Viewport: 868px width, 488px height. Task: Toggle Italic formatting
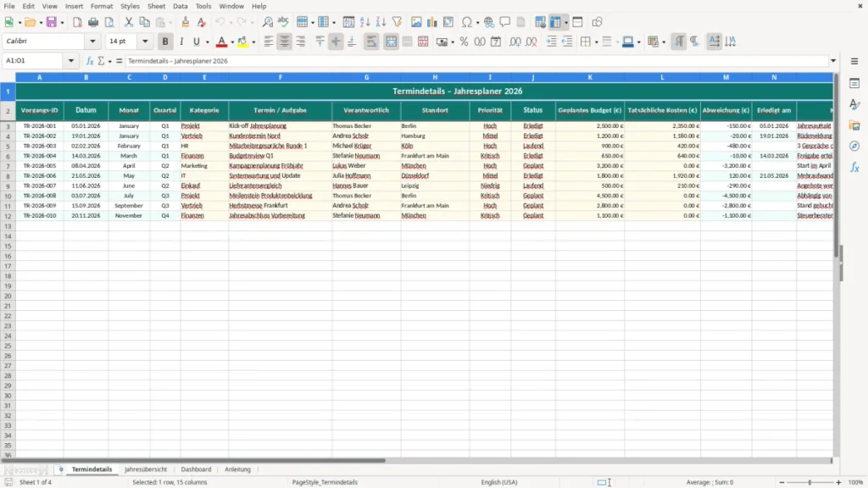(181, 42)
